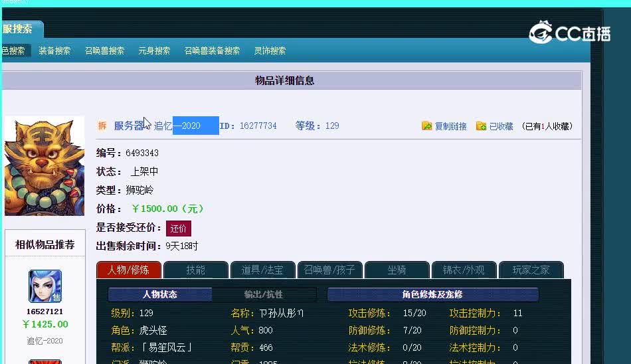Click the price ¥1500.00 text

pyautogui.click(x=167, y=209)
